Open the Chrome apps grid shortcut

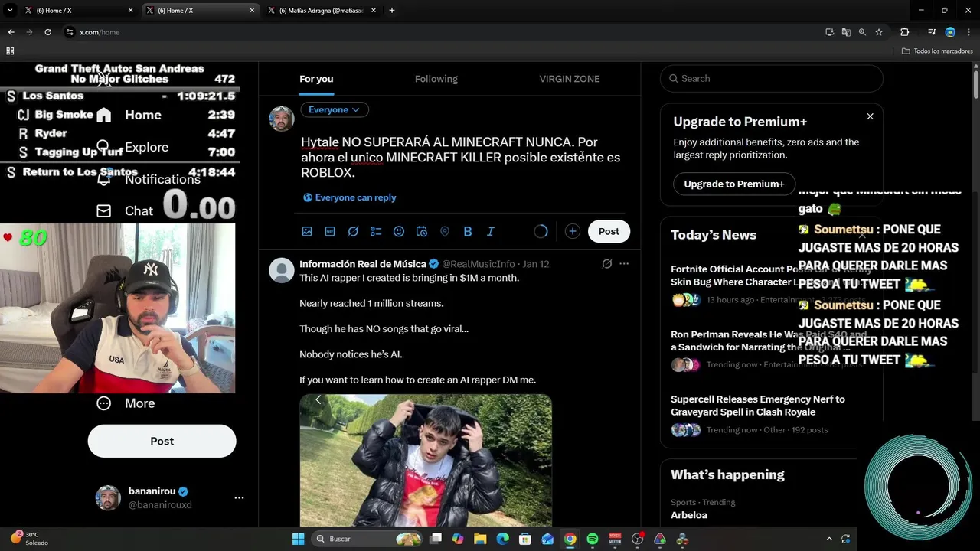coord(10,51)
